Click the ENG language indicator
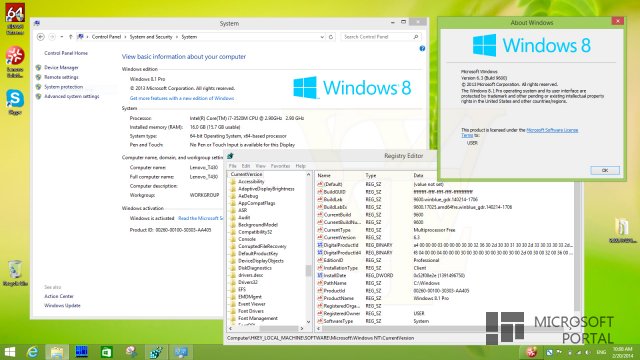The image size is (640, 360). click(x=601, y=352)
